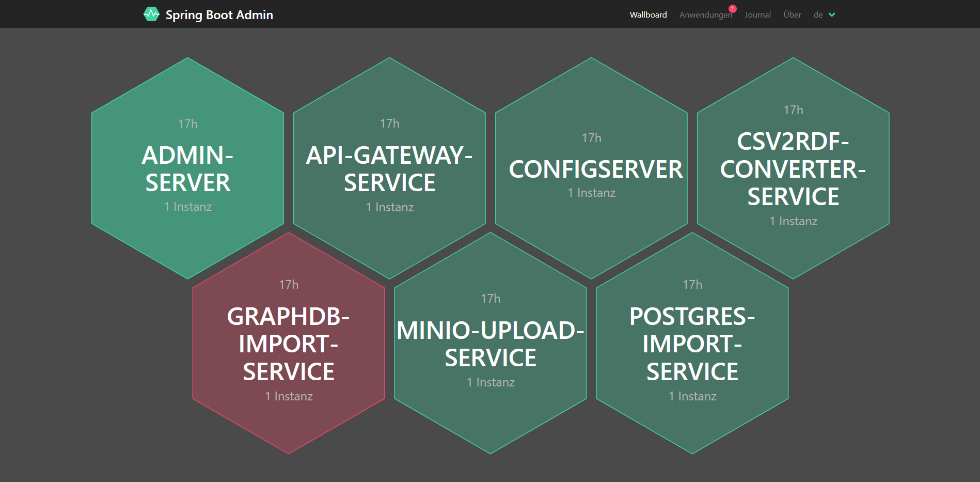The width and height of the screenshot is (980, 482).
Task: Click the language dropdown chevron arrow
Action: coord(832,14)
